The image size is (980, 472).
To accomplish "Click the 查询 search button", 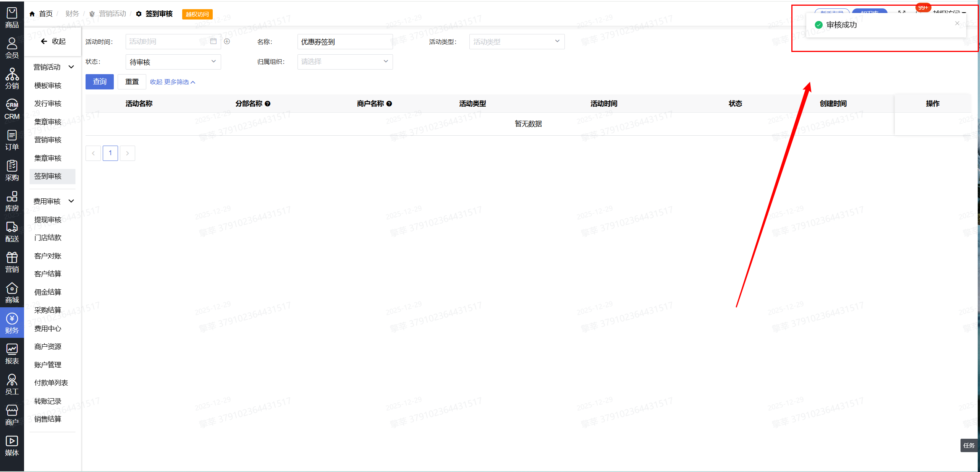I will [99, 82].
